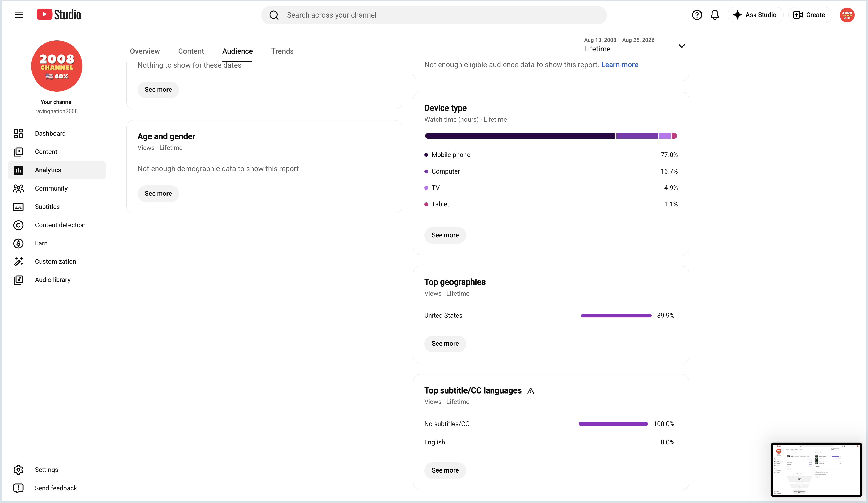Click the TV device row label
The height and width of the screenshot is (503, 868).
point(435,188)
